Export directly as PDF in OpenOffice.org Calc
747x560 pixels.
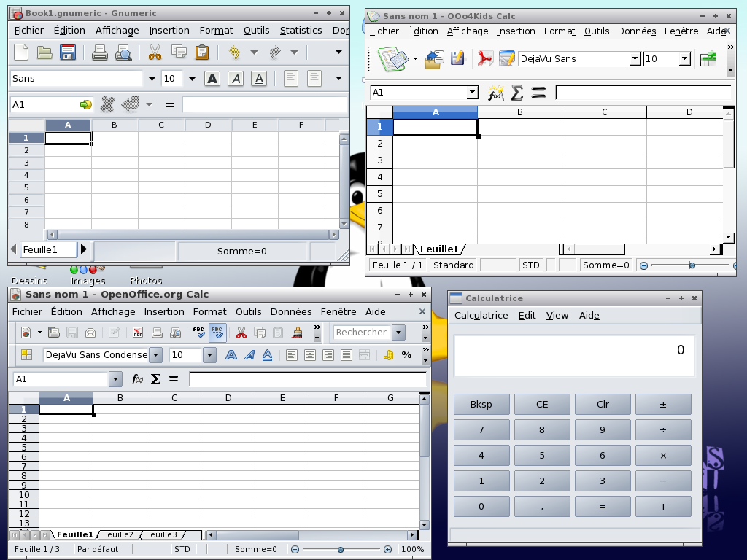click(138, 332)
